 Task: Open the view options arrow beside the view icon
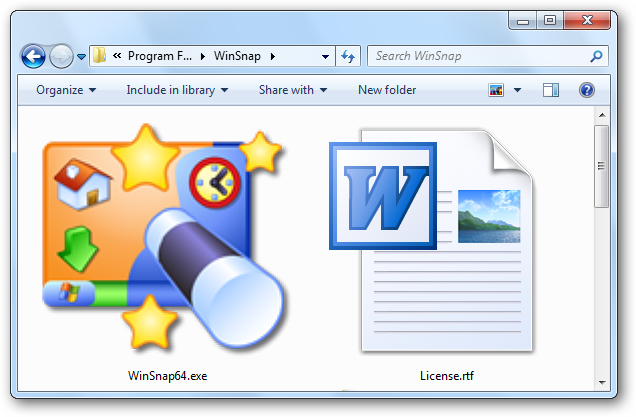point(517,90)
